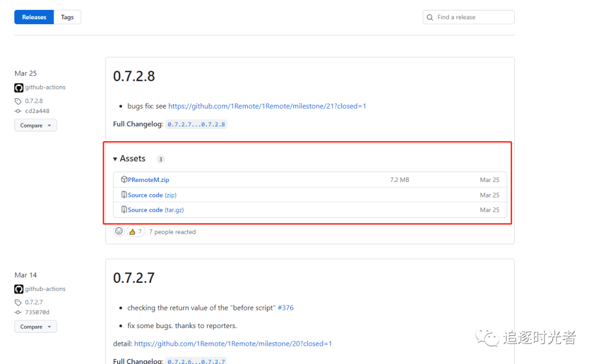Focus the Find a release search field
This screenshot has height=364, width=596.
469,17
